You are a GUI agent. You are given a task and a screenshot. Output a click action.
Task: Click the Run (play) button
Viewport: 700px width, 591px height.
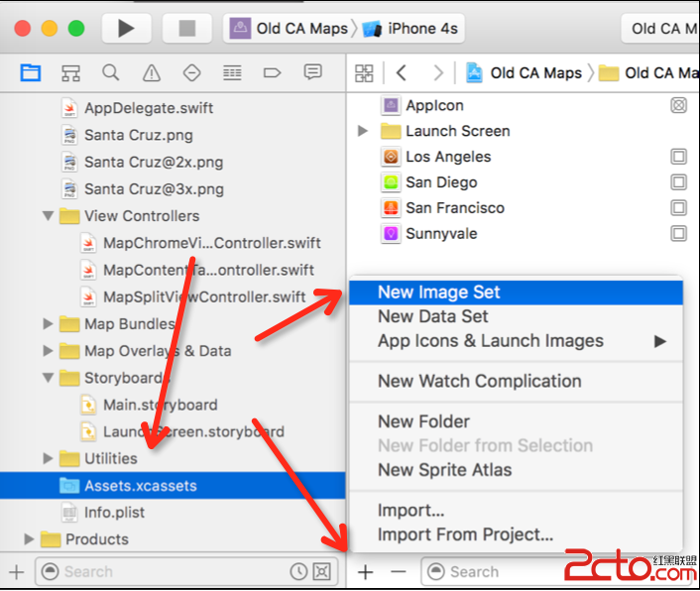(125, 28)
